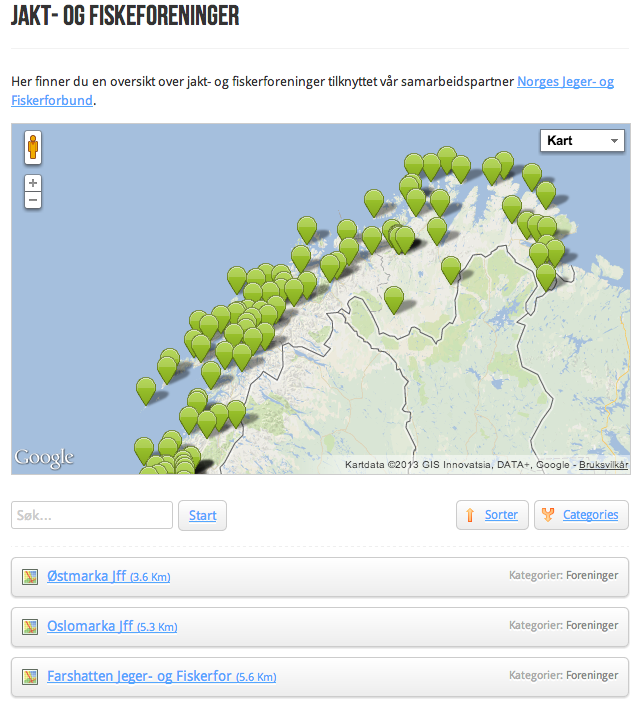The height and width of the screenshot is (701, 644).
Task: Click the lone inland green marker in Finnmark
Action: [394, 298]
